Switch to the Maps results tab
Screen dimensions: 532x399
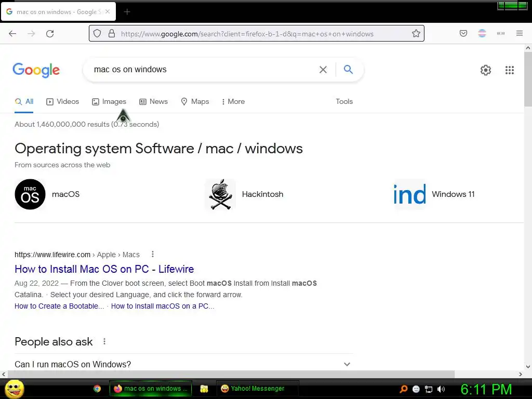[195, 102]
